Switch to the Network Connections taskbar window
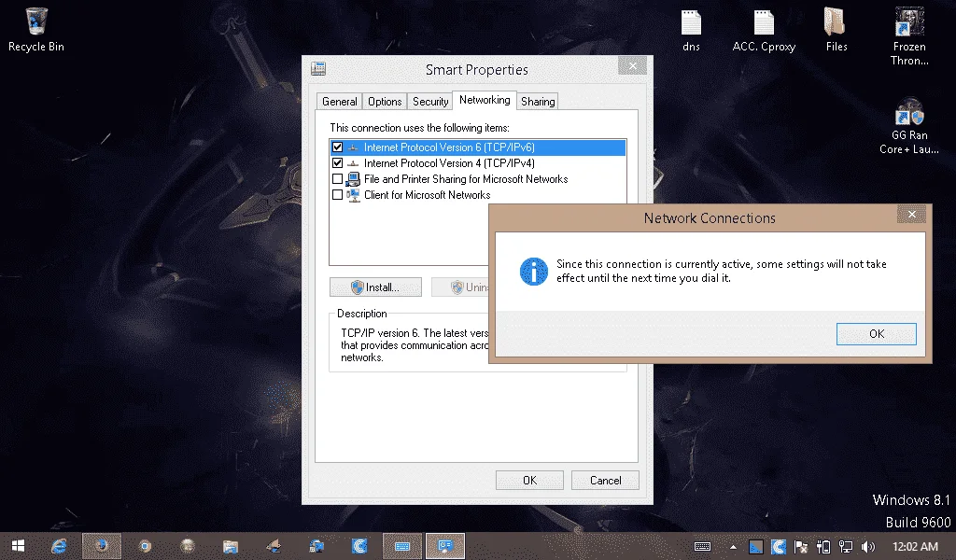Screen dimensions: 956x560 tap(445, 546)
